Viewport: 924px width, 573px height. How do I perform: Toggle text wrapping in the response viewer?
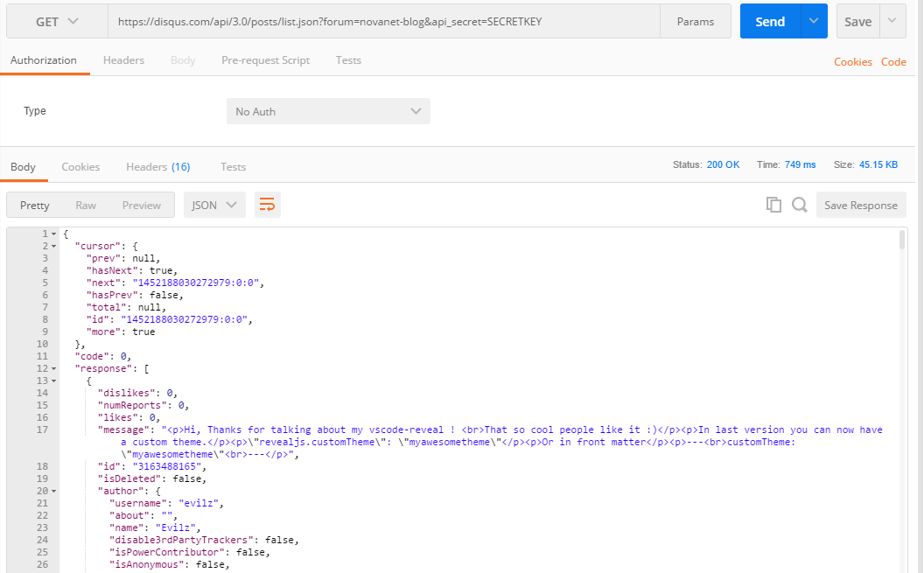click(x=267, y=204)
